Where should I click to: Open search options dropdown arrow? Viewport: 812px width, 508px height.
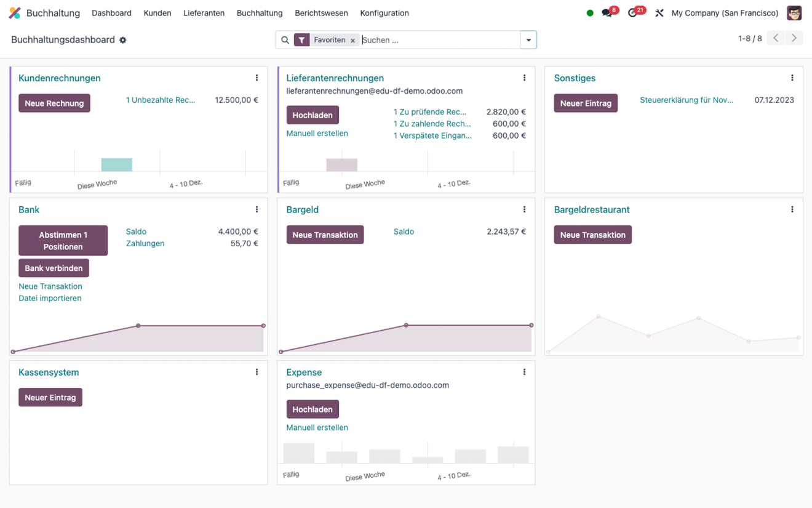coord(528,40)
